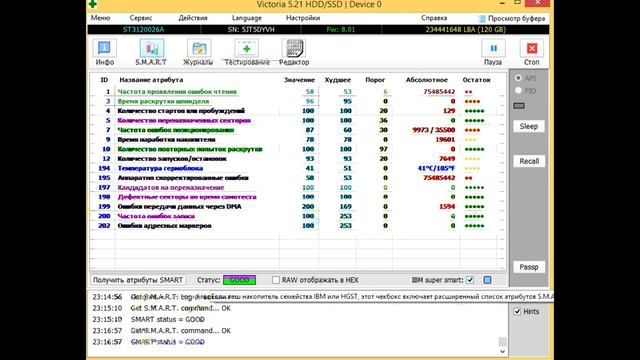Select attribute row Аппаратно скорректированные ошибки
640x360 pixels.
pyautogui.click(x=298, y=178)
